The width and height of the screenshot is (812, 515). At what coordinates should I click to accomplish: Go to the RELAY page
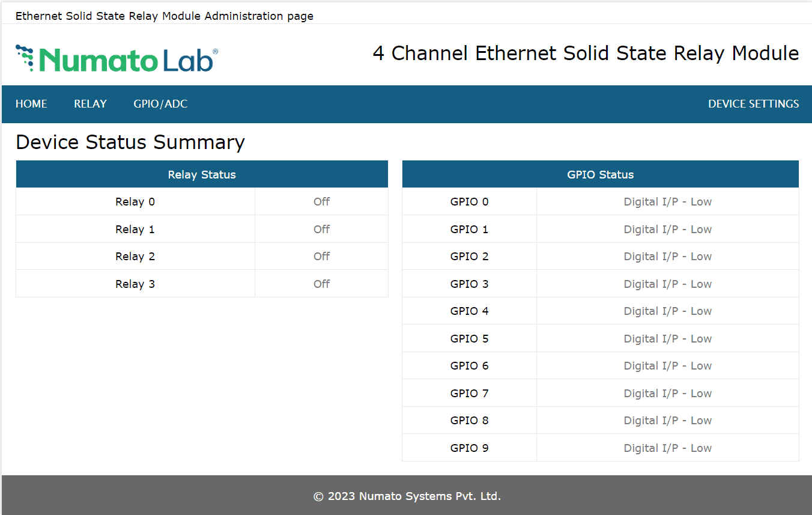coord(90,104)
